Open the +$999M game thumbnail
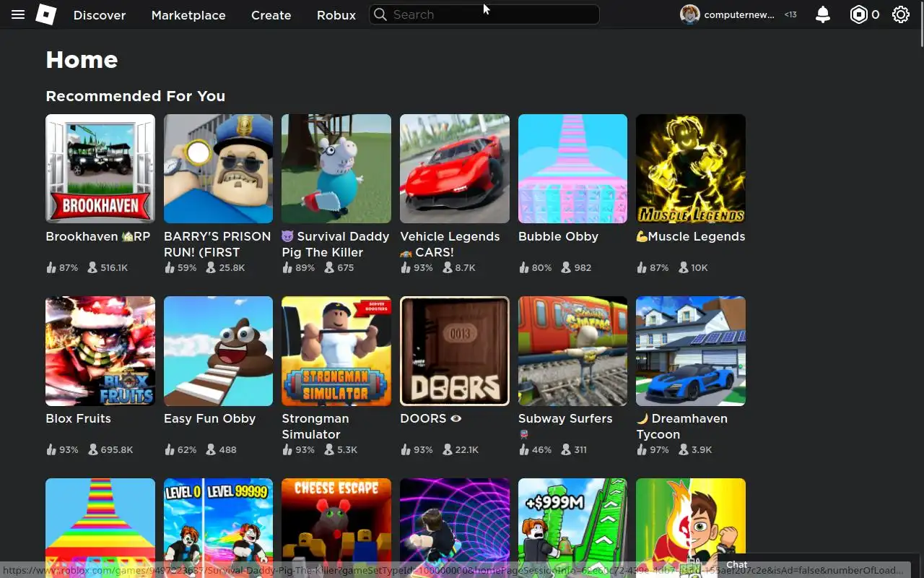Image resolution: width=924 pixels, height=578 pixels. 572,528
